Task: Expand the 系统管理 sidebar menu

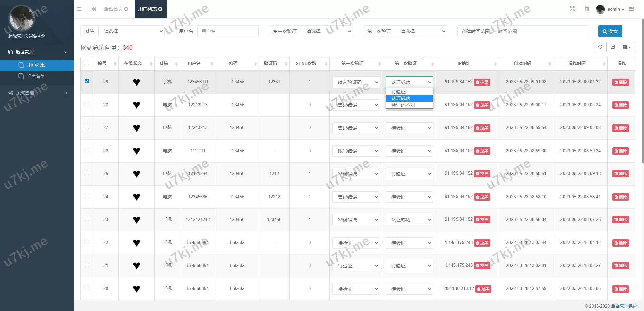Action: click(x=37, y=93)
